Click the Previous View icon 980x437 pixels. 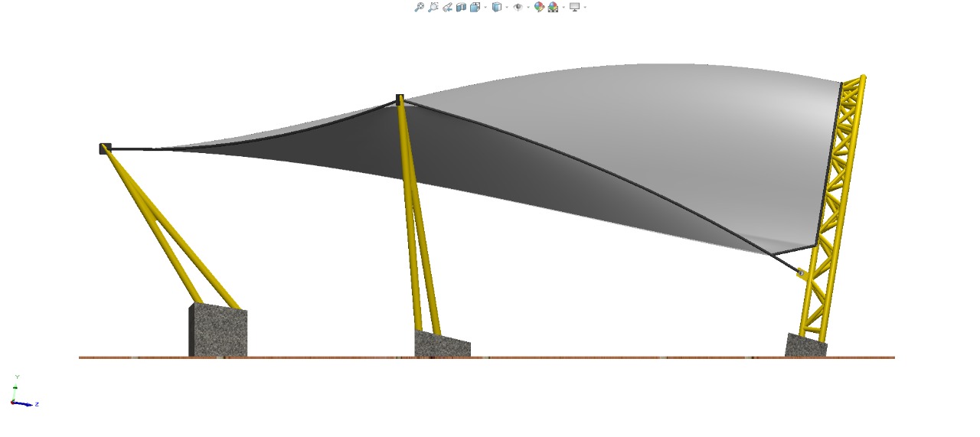click(447, 7)
